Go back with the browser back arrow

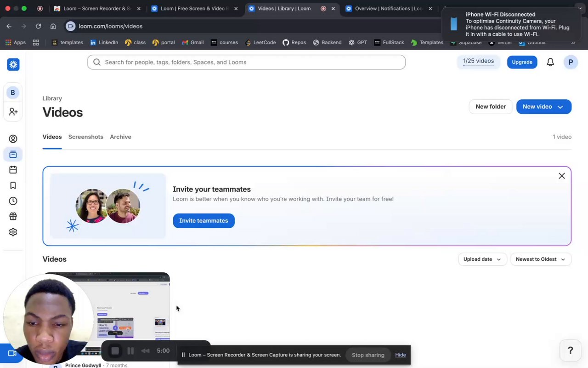pyautogui.click(x=9, y=26)
